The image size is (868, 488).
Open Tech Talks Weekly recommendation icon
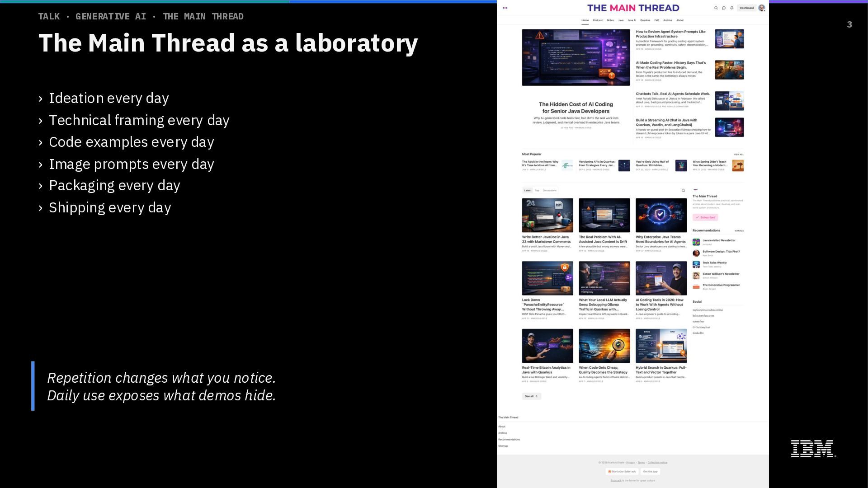[x=696, y=264]
